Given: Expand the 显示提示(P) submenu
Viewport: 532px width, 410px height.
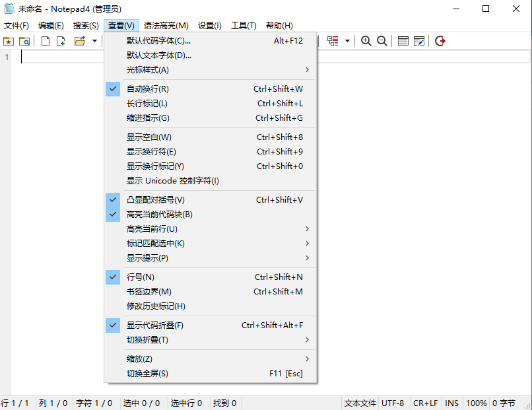Looking at the screenshot, I should pos(211,258).
